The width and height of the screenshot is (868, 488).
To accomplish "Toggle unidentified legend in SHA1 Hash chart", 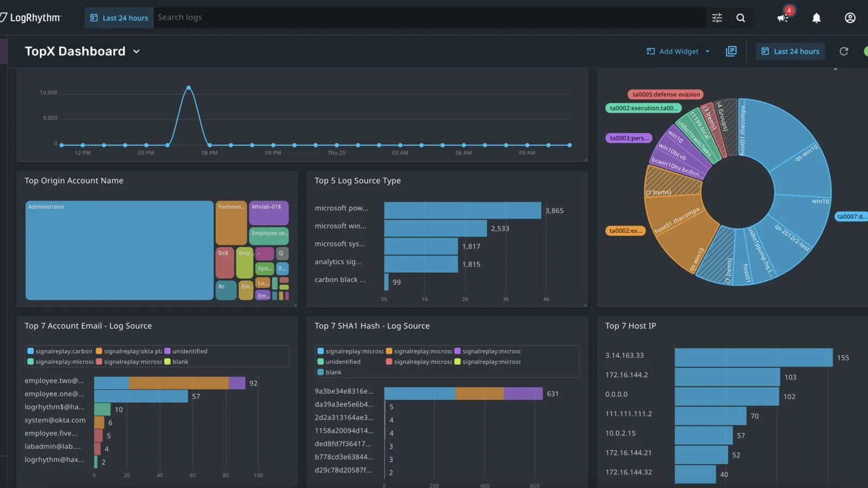I will [339, 362].
